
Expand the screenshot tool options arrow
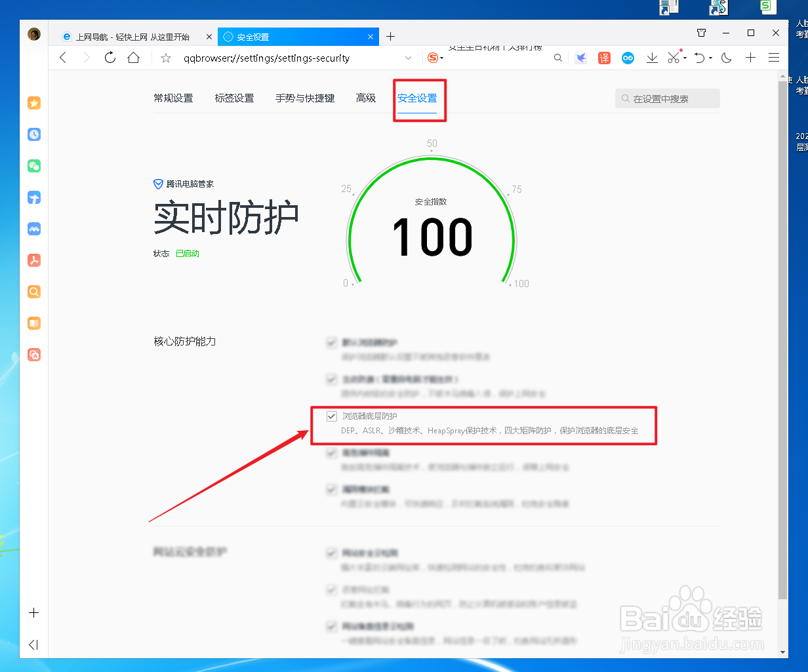click(685, 58)
